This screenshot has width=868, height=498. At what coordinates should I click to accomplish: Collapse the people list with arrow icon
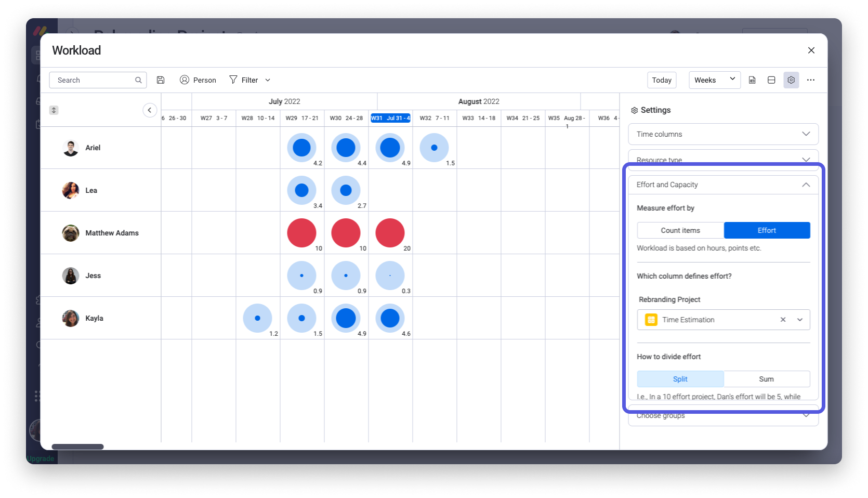[x=150, y=110]
